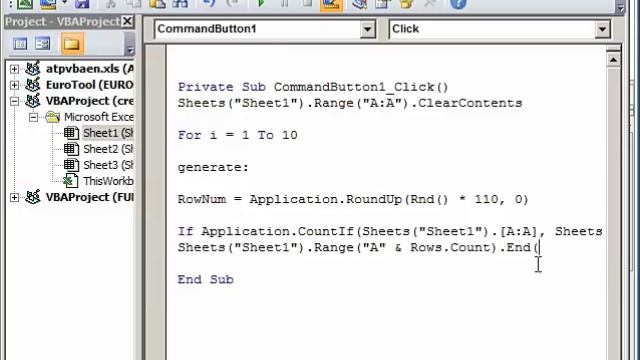Image resolution: width=640 pixels, height=360 pixels.
Task: Open the CommandButton1 object dropdown
Action: [x=367, y=29]
